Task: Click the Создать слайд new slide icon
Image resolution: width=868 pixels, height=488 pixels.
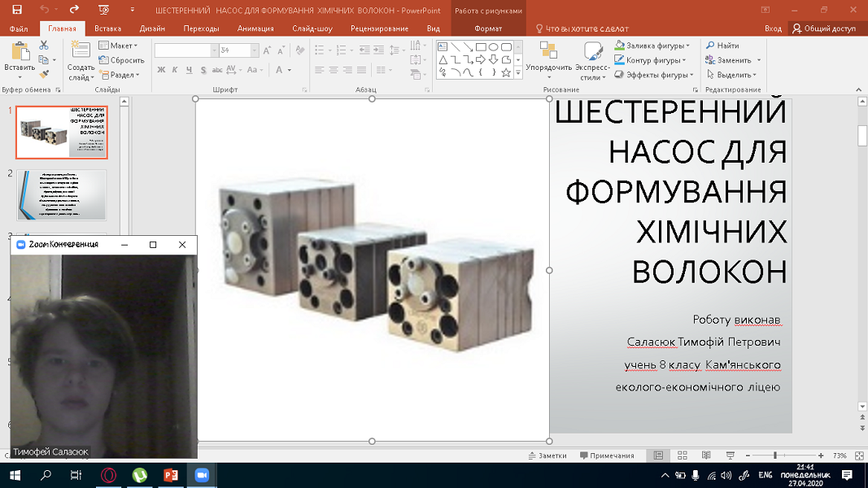Action: [x=81, y=51]
